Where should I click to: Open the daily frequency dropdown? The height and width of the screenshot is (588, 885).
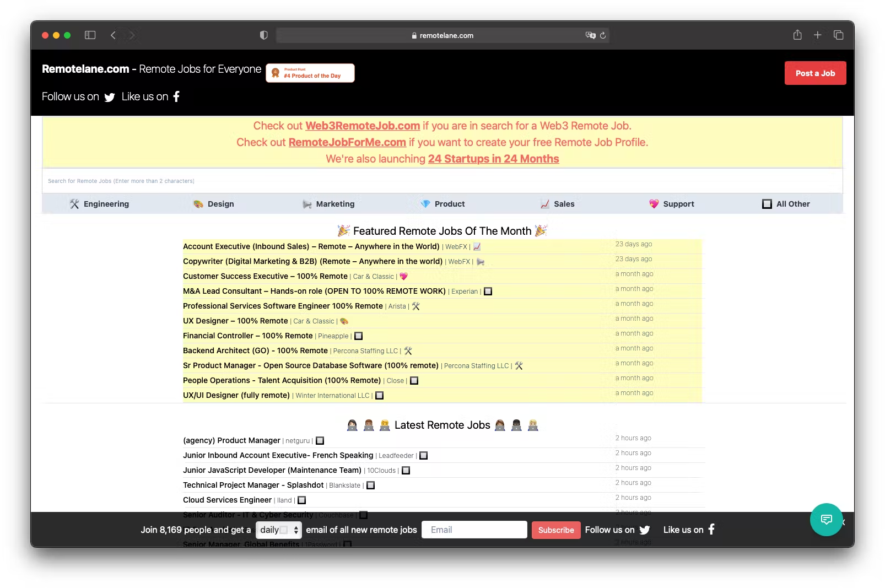tap(279, 530)
